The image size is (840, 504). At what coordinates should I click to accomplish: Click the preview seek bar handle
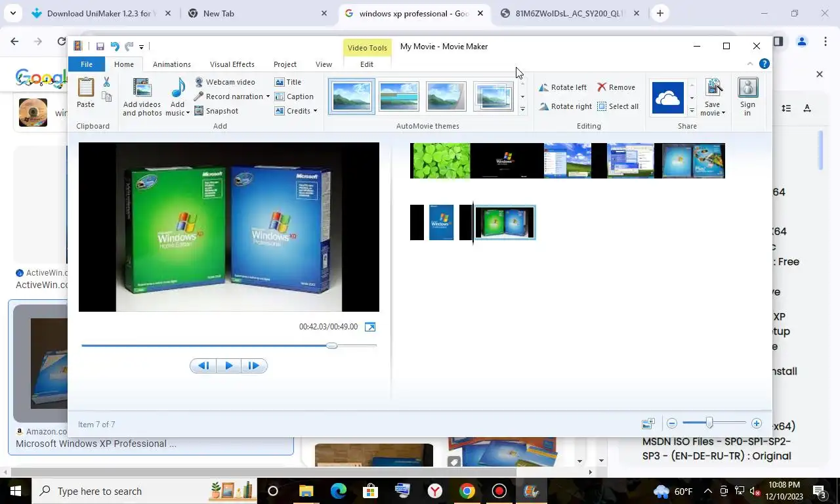[x=332, y=345]
